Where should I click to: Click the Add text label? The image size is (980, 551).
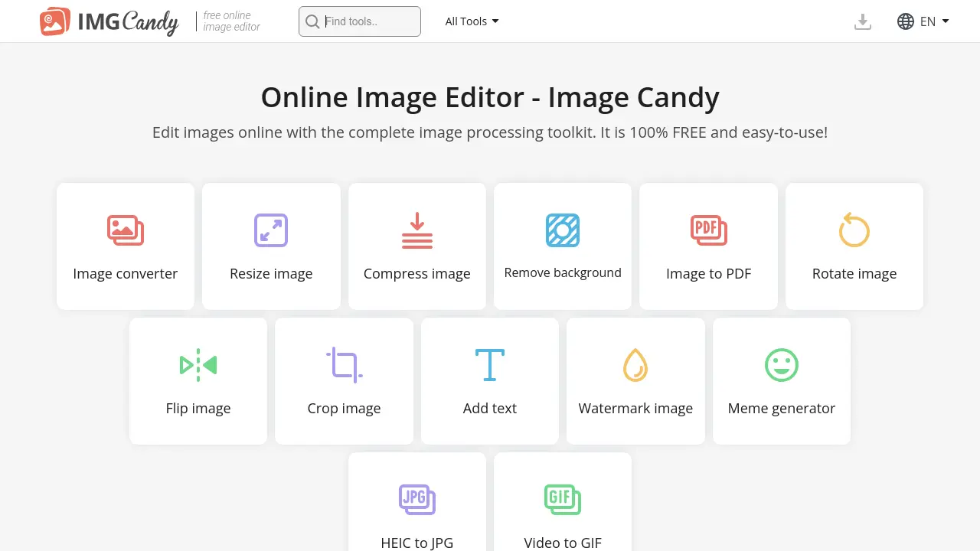[490, 409]
